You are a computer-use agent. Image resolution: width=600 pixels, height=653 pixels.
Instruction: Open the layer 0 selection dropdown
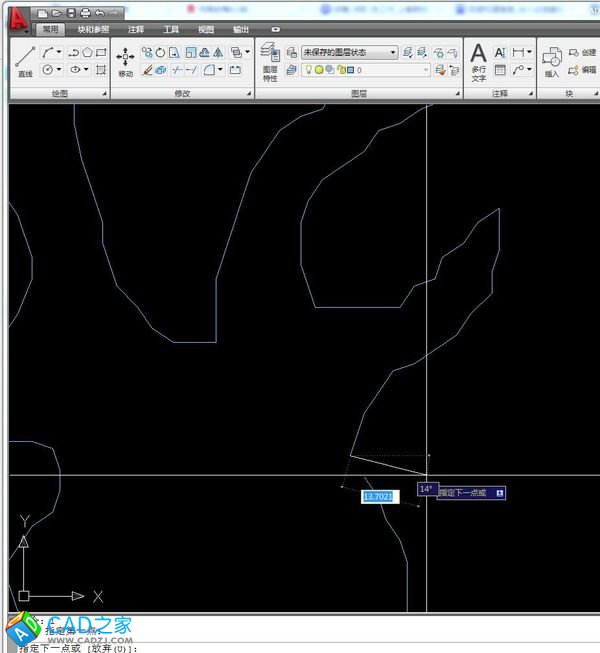click(x=366, y=70)
